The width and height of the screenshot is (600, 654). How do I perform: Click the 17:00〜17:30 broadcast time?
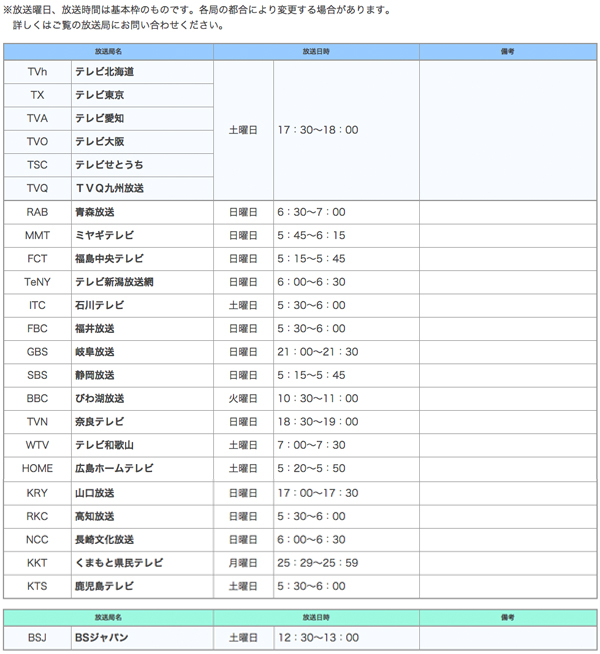318,493
